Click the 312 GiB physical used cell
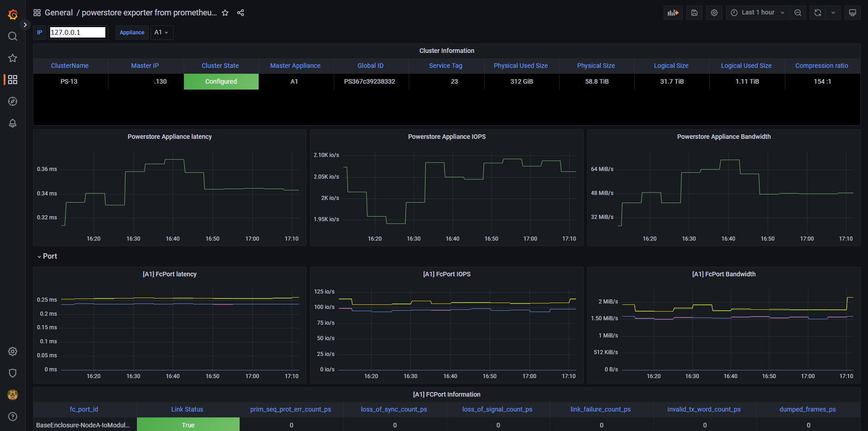868x431 pixels. coord(522,81)
